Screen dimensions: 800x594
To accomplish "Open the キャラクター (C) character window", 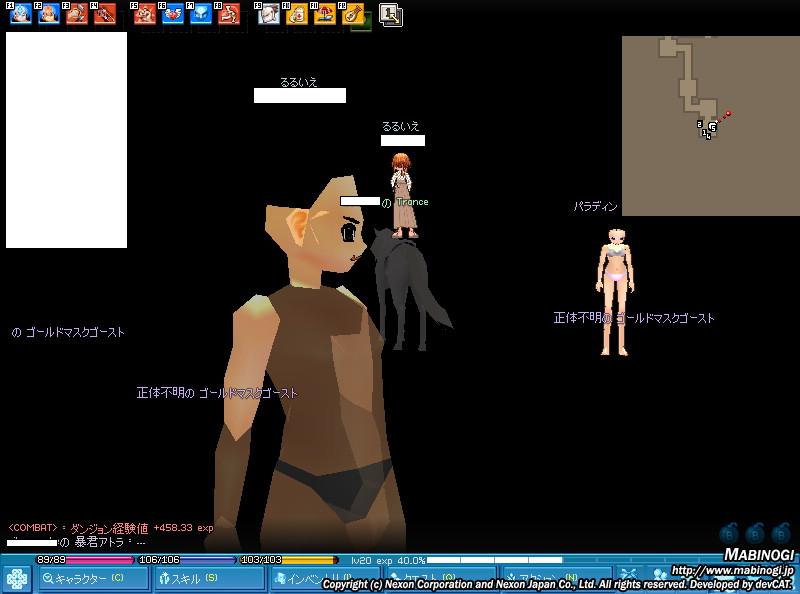I will coord(93,579).
